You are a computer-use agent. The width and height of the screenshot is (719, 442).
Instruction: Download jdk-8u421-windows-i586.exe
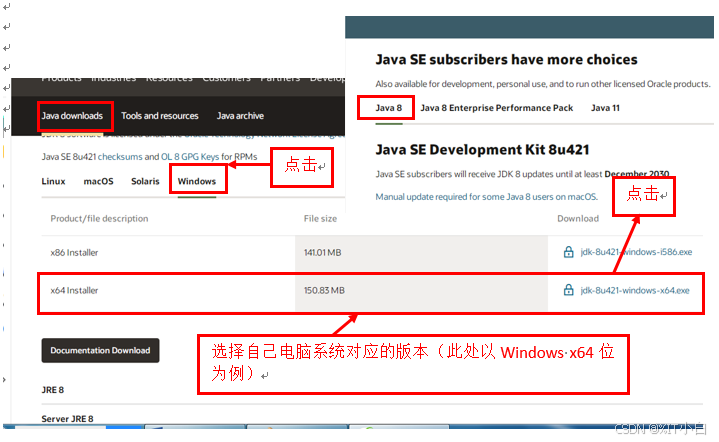[x=636, y=252]
